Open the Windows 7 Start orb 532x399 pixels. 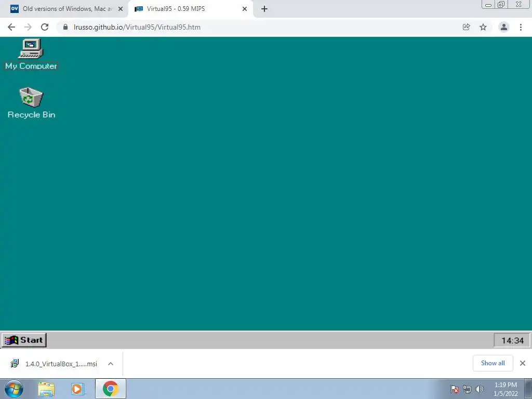[x=14, y=389]
